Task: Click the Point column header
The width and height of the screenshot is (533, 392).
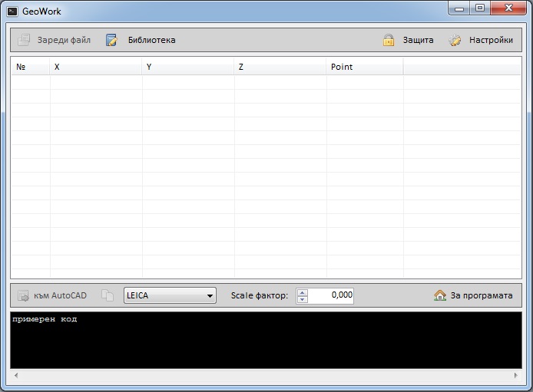Action: click(x=365, y=68)
